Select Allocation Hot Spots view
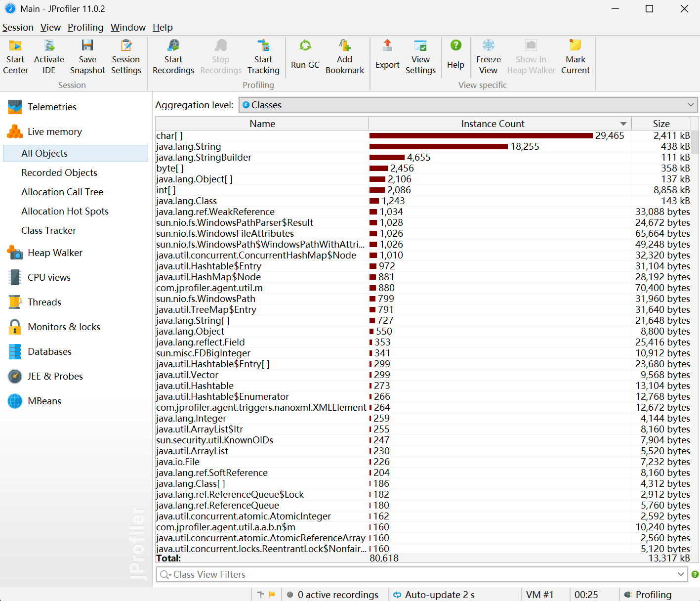The height and width of the screenshot is (601, 700). pos(65,211)
